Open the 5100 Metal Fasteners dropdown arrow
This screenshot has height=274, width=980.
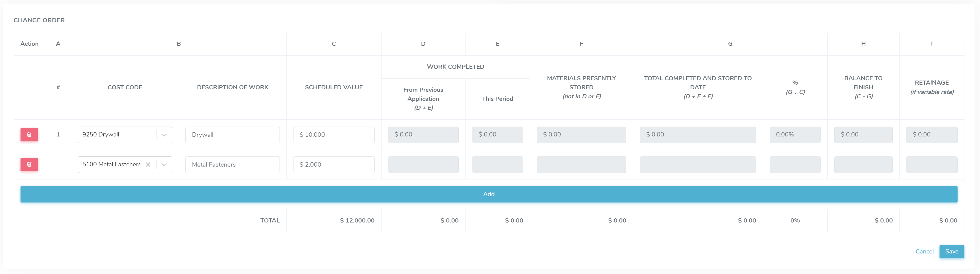[164, 165]
